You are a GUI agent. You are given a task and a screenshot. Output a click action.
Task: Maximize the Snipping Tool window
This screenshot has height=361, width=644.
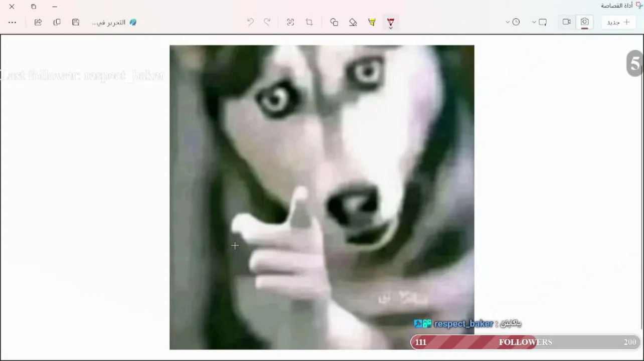(34, 7)
